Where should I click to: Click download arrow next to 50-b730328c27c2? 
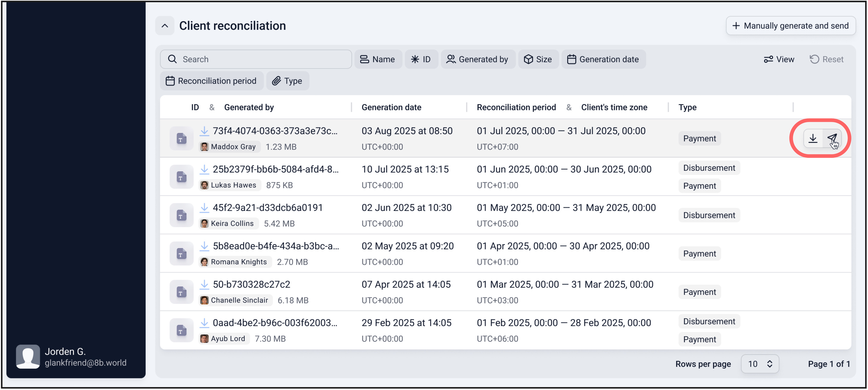(204, 285)
